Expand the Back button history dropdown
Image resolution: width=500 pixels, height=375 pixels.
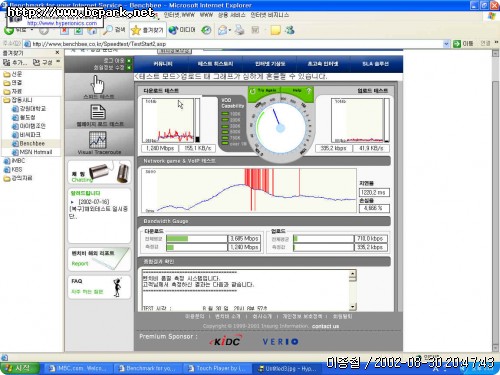point(32,30)
